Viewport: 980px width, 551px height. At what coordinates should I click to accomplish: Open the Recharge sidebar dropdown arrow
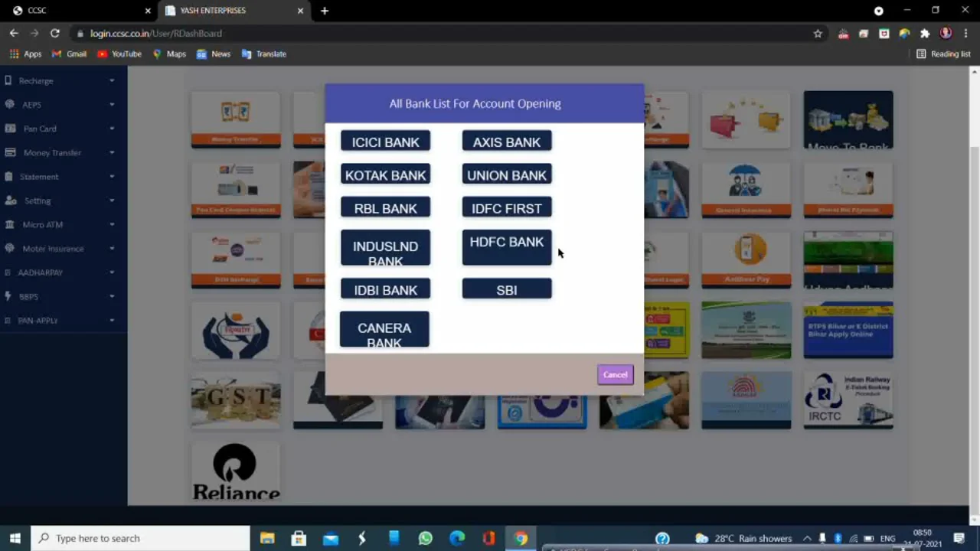(x=112, y=80)
